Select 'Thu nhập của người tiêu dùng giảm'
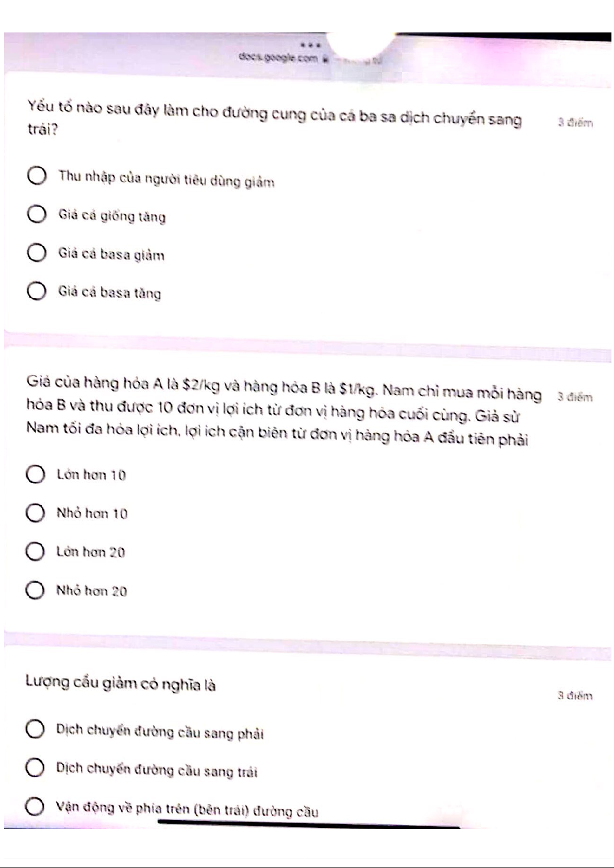The image size is (614, 868). click(x=37, y=176)
